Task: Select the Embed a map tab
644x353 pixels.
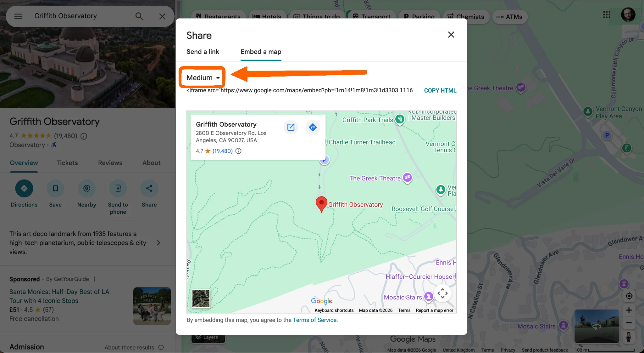Action: click(261, 52)
